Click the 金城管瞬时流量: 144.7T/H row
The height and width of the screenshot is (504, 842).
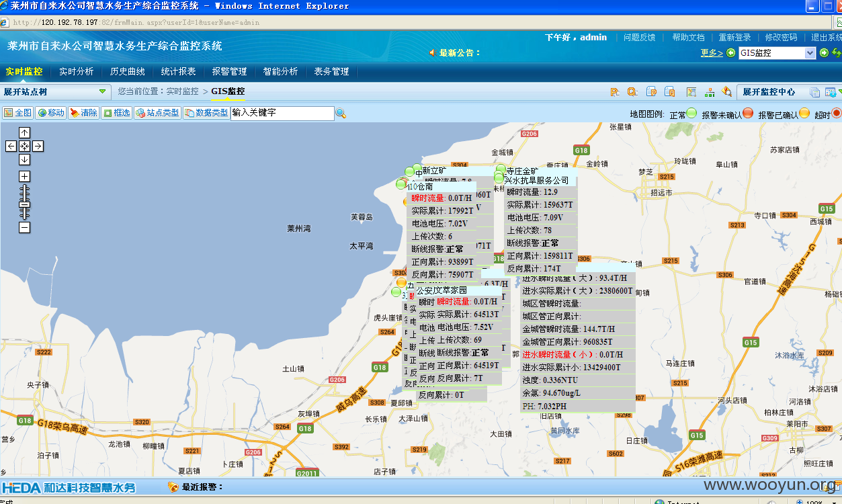click(x=577, y=329)
